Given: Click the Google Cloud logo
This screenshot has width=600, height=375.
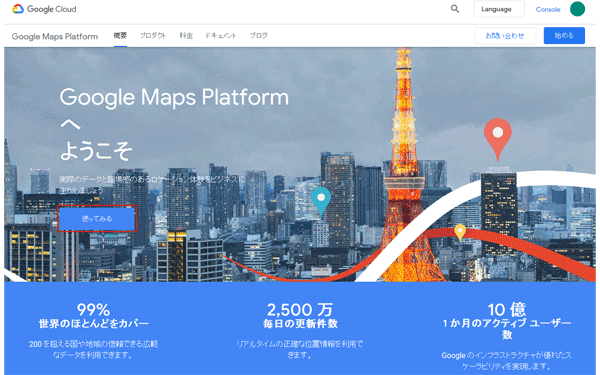Looking at the screenshot, I should (44, 9).
